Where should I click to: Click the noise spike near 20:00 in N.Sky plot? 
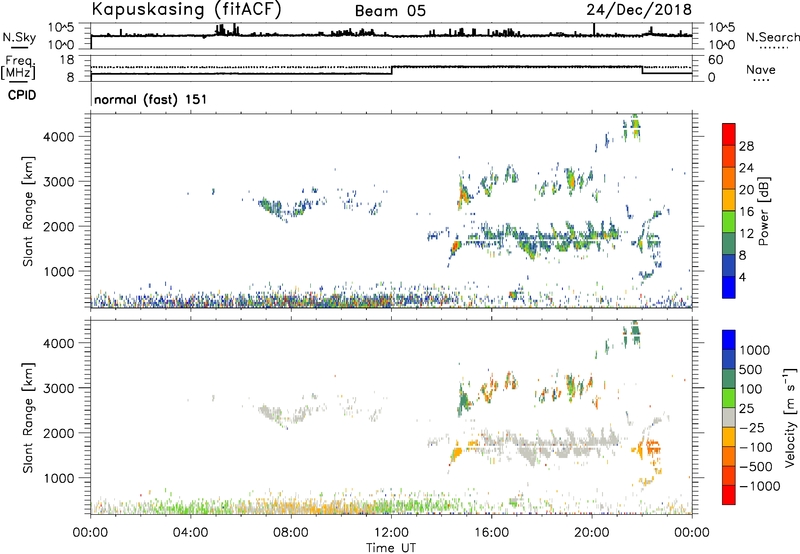[594, 29]
